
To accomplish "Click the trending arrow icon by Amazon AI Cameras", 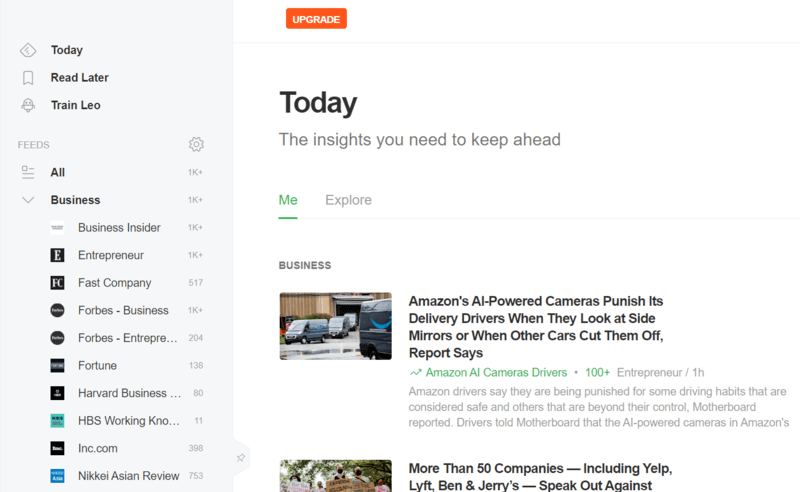I will coord(416,373).
